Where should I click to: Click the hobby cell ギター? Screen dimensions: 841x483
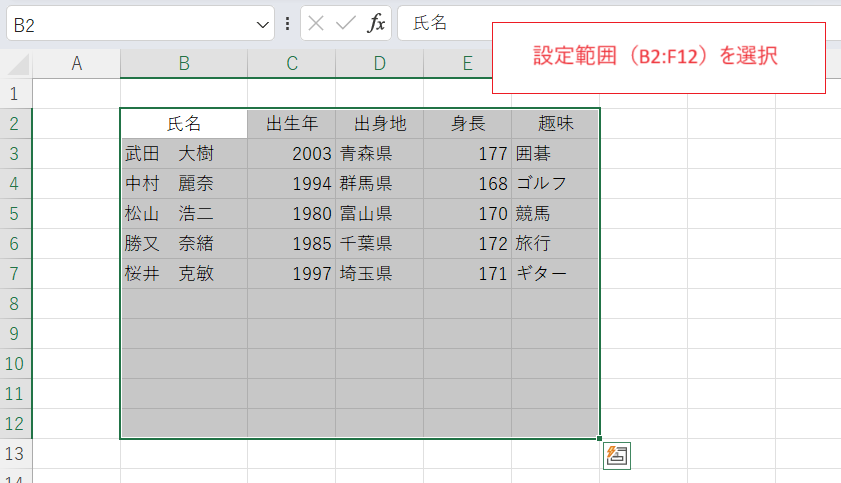click(x=555, y=274)
